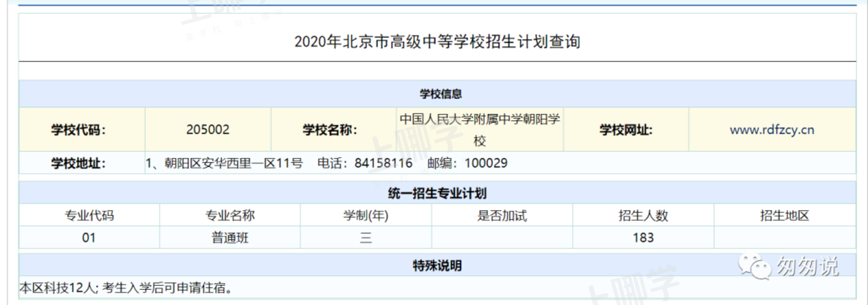
Task: Click the 学制(年) column header
Action: coord(366,216)
